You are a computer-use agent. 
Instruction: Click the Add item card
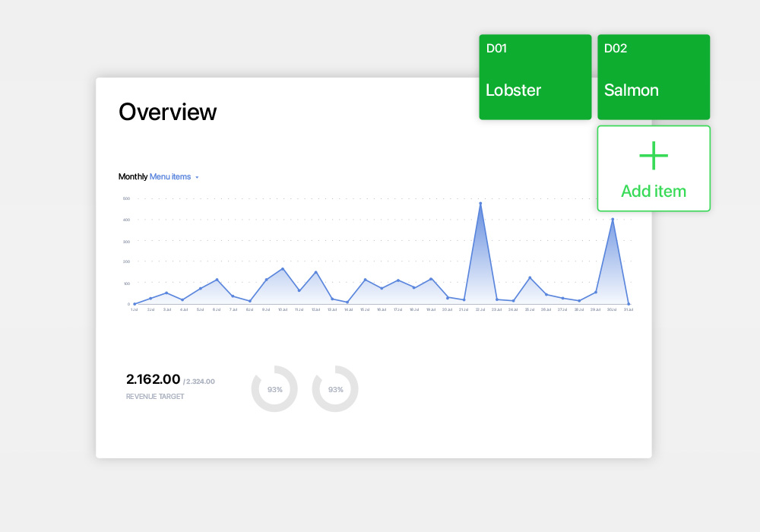click(654, 169)
